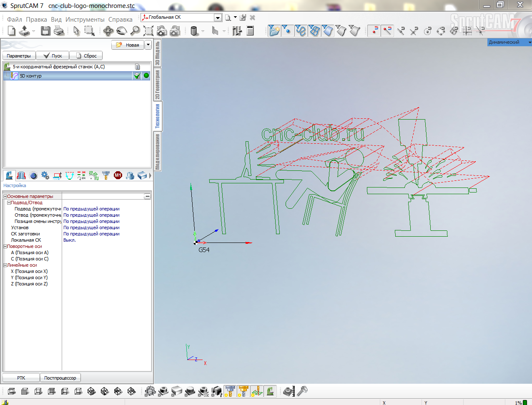Open the Правка menu
532x405 pixels.
[36, 20]
